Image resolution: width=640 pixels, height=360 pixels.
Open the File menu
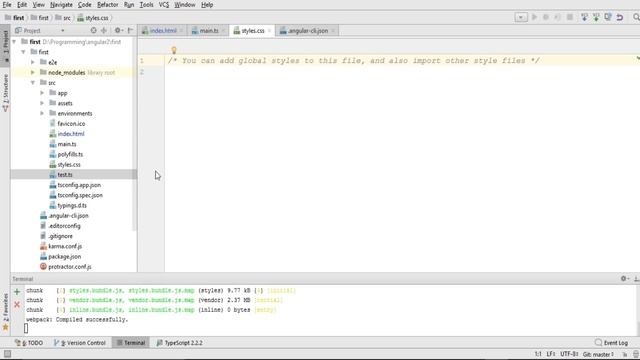point(7,5)
